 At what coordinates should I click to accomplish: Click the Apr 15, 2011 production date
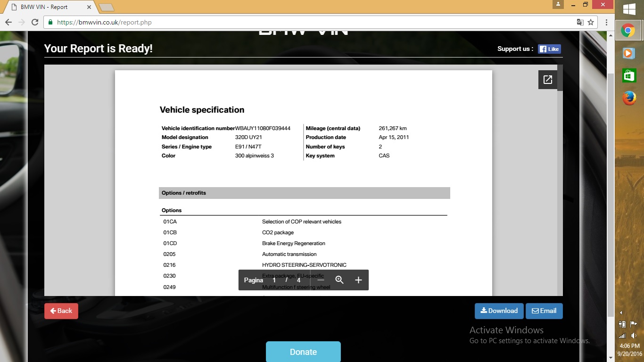click(394, 137)
